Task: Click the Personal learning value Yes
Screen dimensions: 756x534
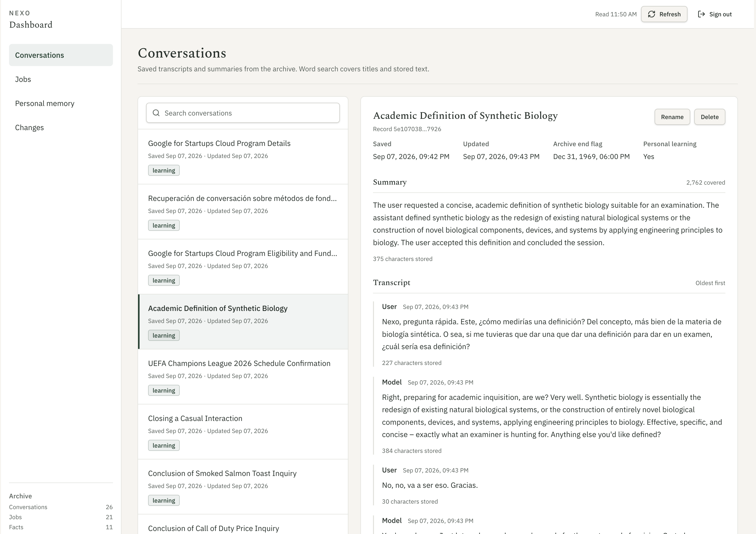Action: [x=649, y=156]
